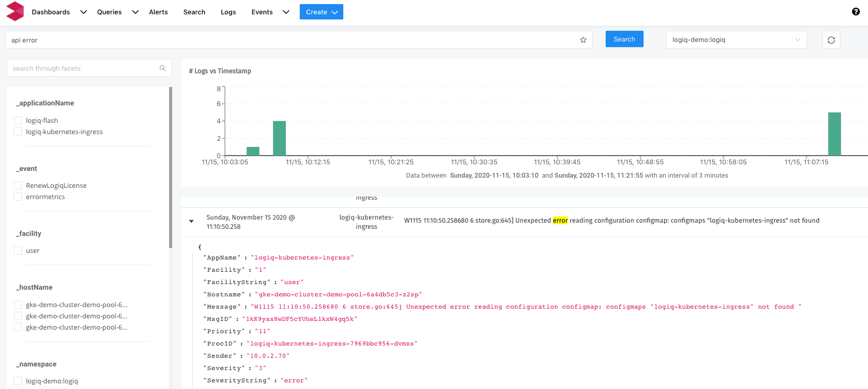Click the Sender value "10.0.2.70"
Image resolution: width=868 pixels, height=389 pixels.
click(x=268, y=356)
